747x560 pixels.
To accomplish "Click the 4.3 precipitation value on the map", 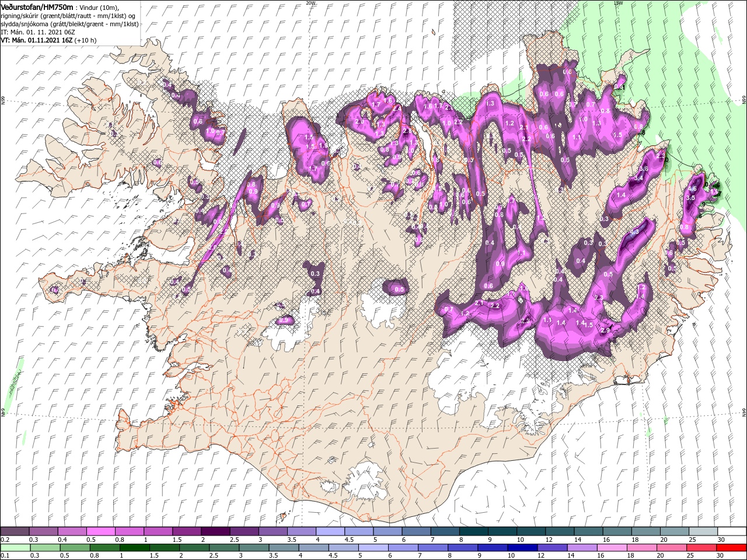I will coord(635,232).
